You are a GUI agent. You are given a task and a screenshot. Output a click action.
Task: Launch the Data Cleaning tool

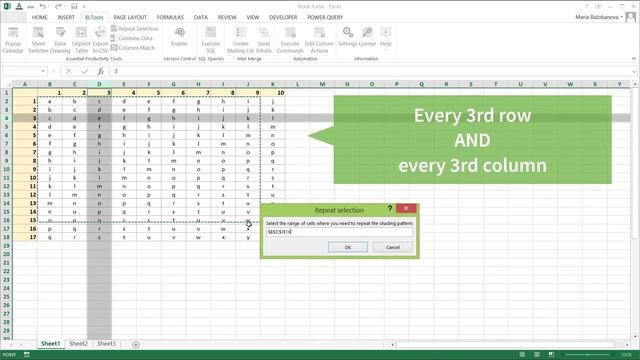point(60,40)
